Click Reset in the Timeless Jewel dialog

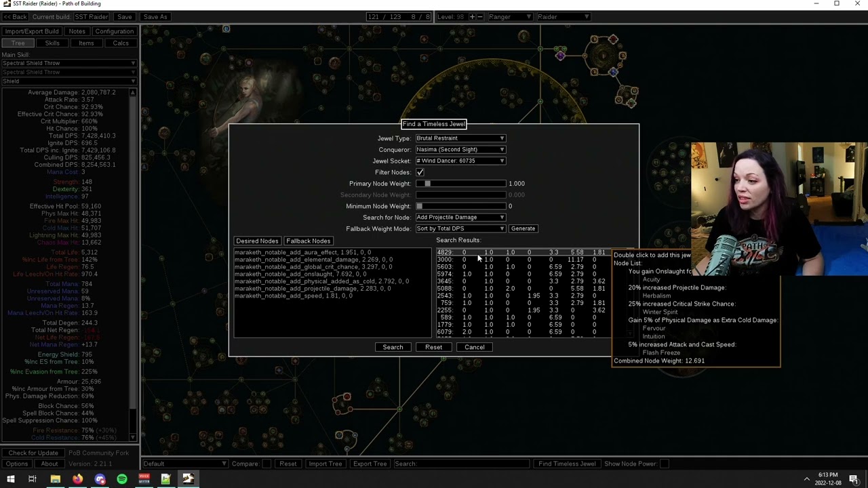click(433, 347)
